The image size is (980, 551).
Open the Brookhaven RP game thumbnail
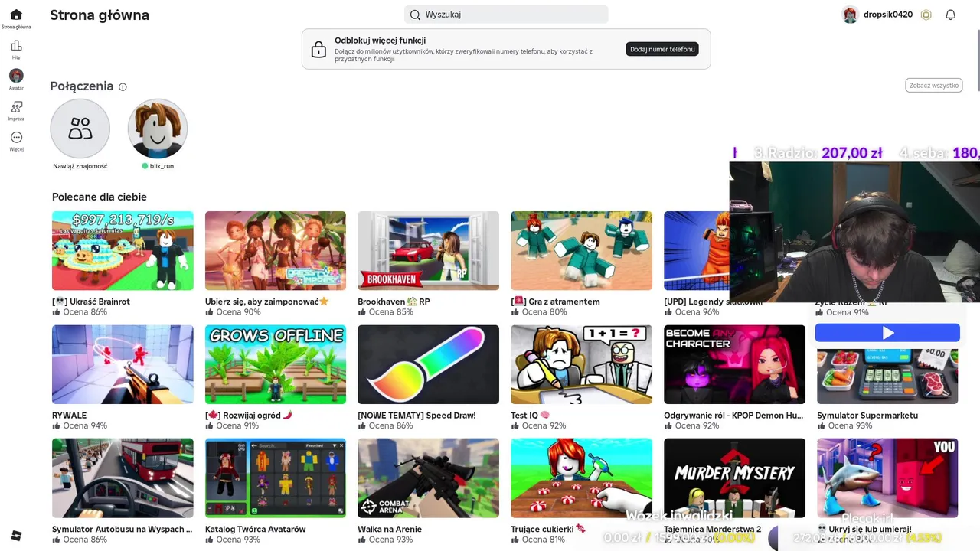click(429, 251)
